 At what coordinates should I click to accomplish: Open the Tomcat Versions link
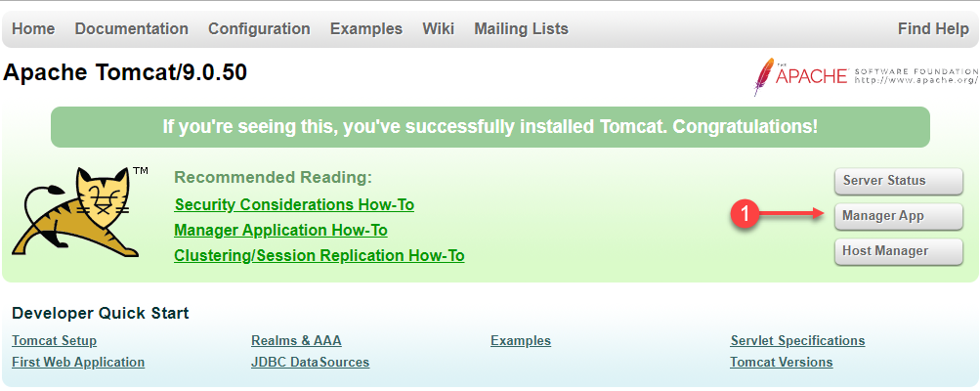click(x=782, y=363)
